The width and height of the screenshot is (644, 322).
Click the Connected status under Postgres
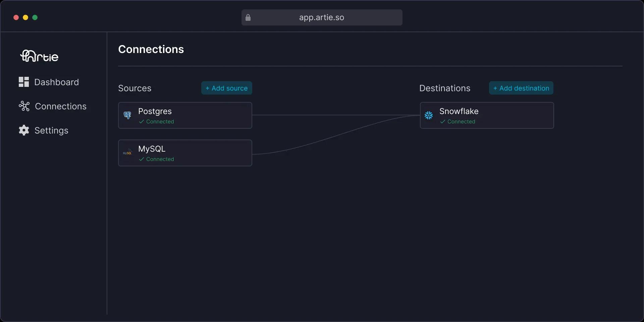[x=156, y=121]
